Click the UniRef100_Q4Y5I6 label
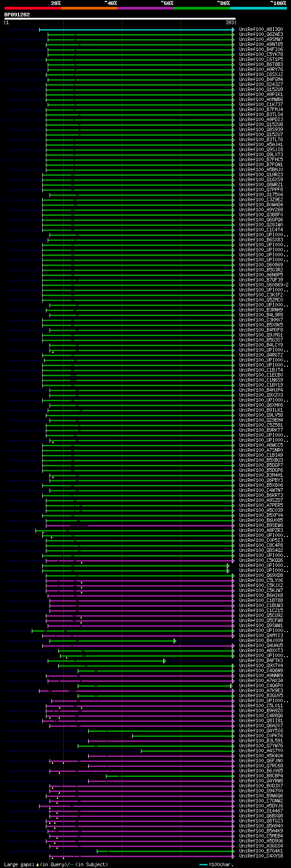291x868 pixels. 261,731
